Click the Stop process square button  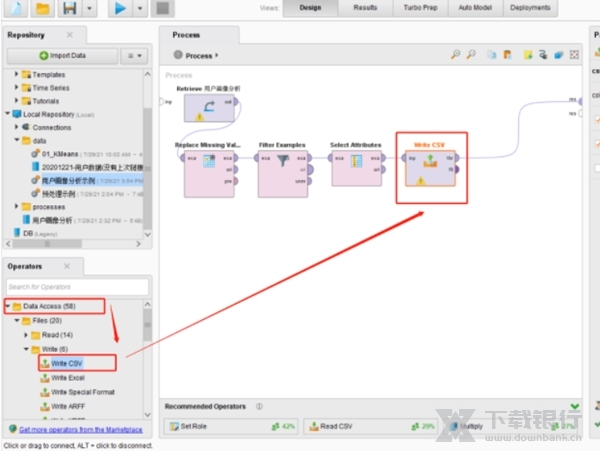point(163,9)
